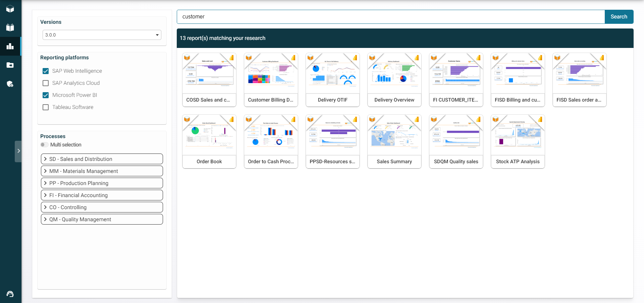The image size is (644, 303).
Task: Uncheck SAP Web Intelligence platform
Action: pos(46,71)
